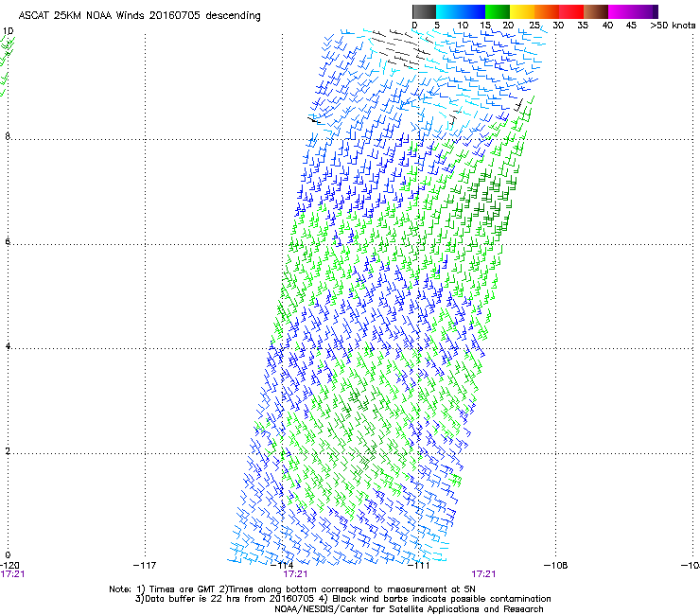Click the magenta 40-45 knots legend color

(621, 11)
